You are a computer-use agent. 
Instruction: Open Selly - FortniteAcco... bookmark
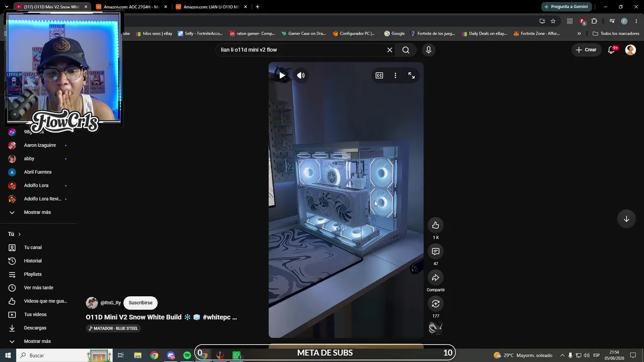(x=200, y=34)
